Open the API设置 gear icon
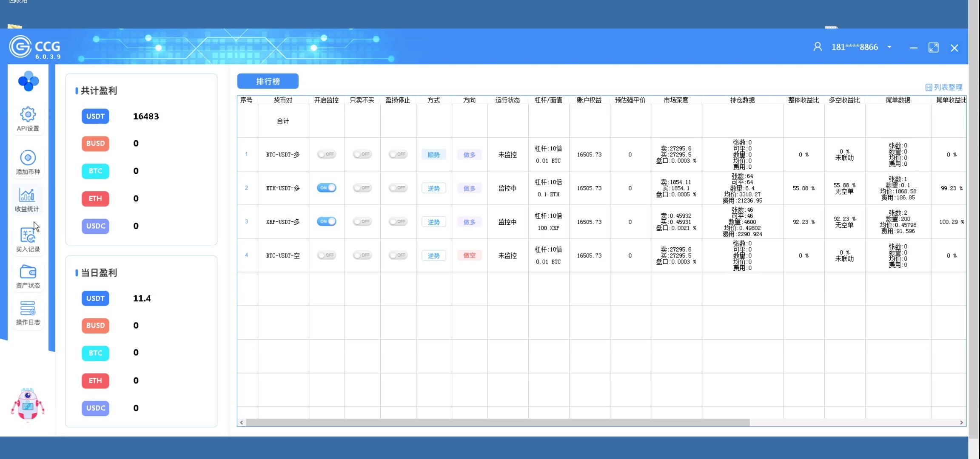Viewport: 980px width, 459px height. [28, 115]
